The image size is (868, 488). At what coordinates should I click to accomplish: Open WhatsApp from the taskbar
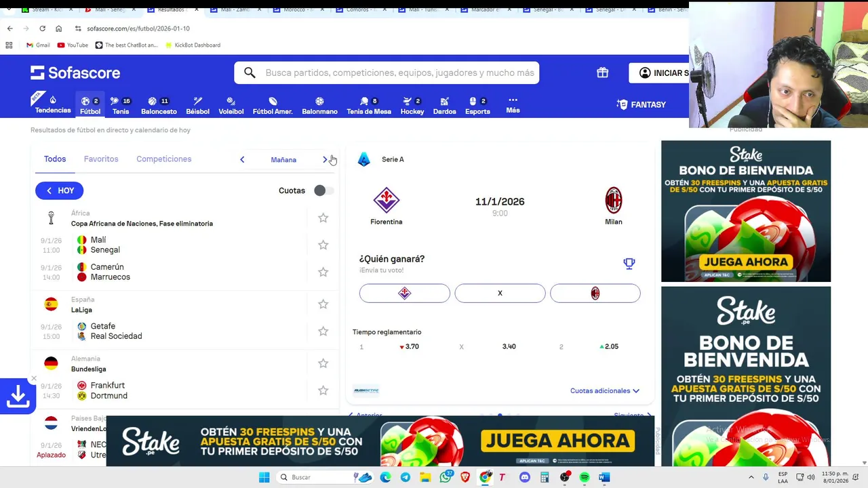(446, 477)
